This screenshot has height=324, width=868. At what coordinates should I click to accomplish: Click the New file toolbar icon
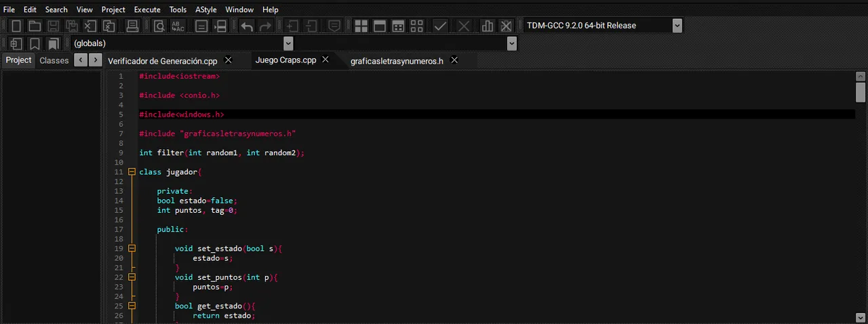coord(17,26)
